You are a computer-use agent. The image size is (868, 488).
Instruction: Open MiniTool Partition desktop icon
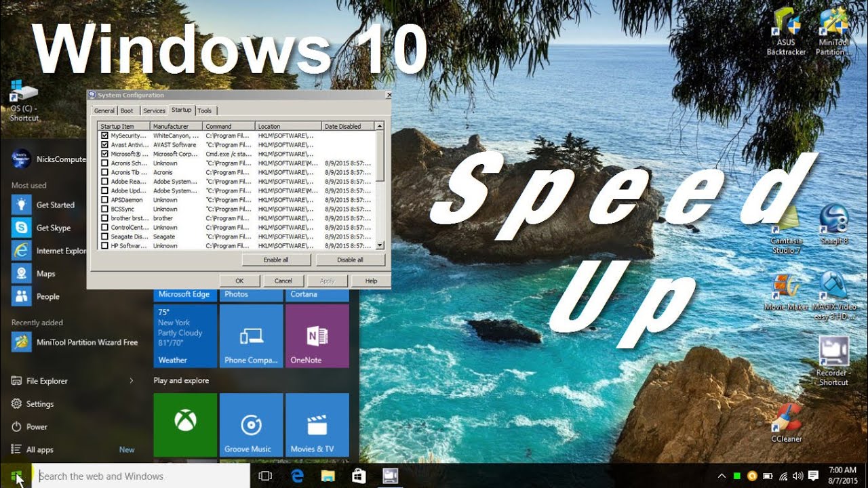[x=834, y=32]
